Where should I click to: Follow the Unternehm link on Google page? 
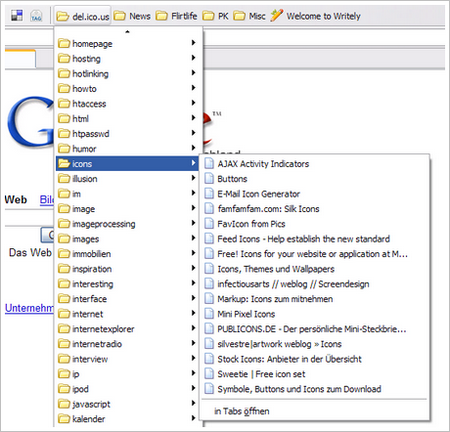tap(29, 308)
